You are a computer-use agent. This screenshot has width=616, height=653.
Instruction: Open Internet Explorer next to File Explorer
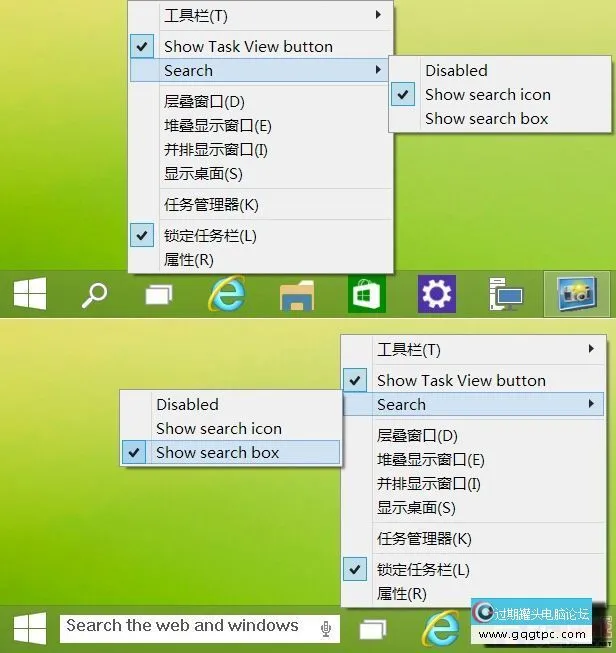(227, 295)
